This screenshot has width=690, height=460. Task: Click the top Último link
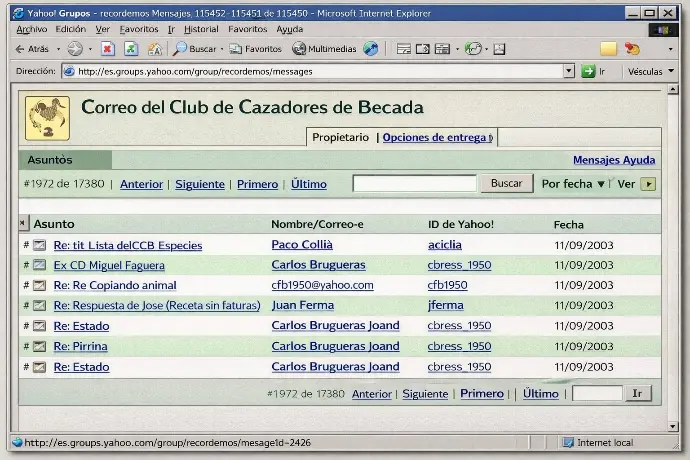point(308,184)
